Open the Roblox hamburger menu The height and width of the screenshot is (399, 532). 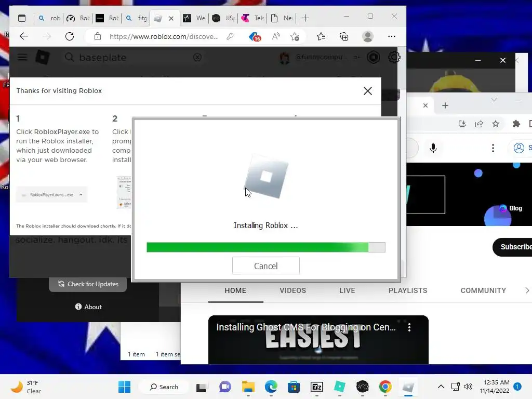click(22, 57)
